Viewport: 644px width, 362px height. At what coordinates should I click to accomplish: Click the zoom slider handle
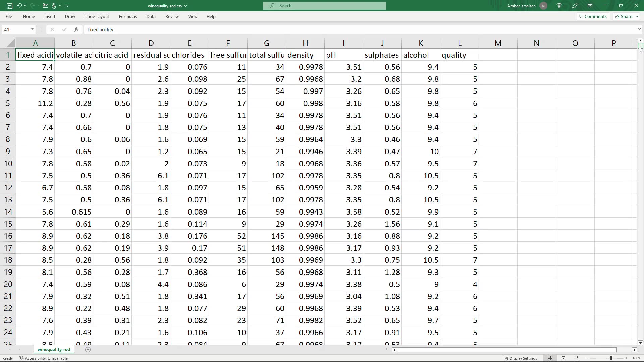611,358
